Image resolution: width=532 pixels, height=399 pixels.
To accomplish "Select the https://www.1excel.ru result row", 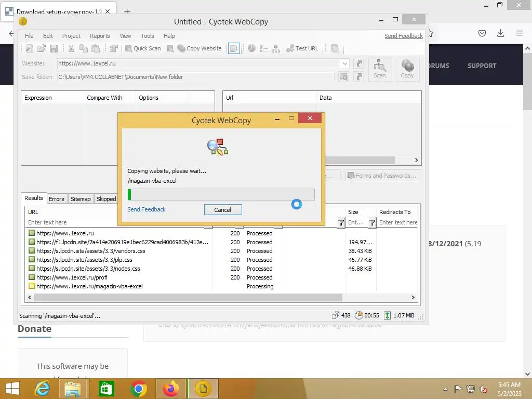I will (221, 233).
